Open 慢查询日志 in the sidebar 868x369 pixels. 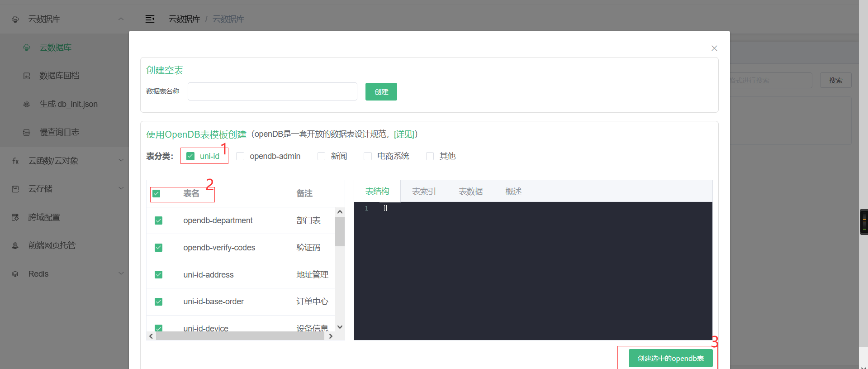[59, 132]
